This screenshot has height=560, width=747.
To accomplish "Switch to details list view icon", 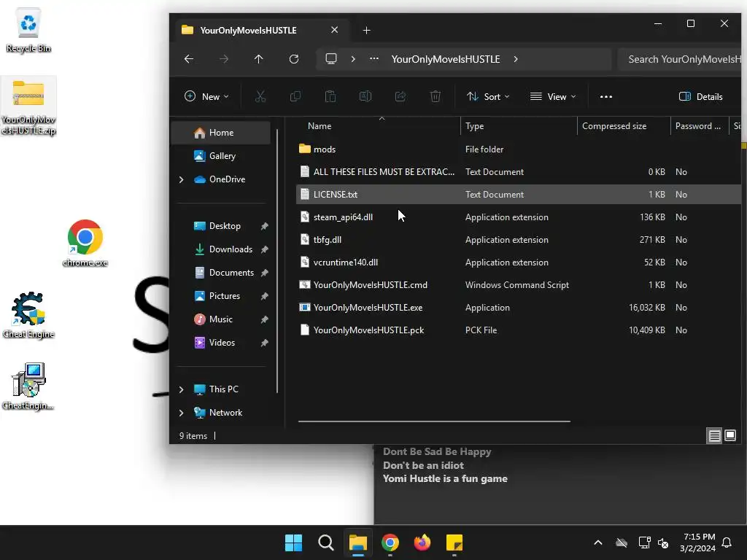I will (x=715, y=436).
